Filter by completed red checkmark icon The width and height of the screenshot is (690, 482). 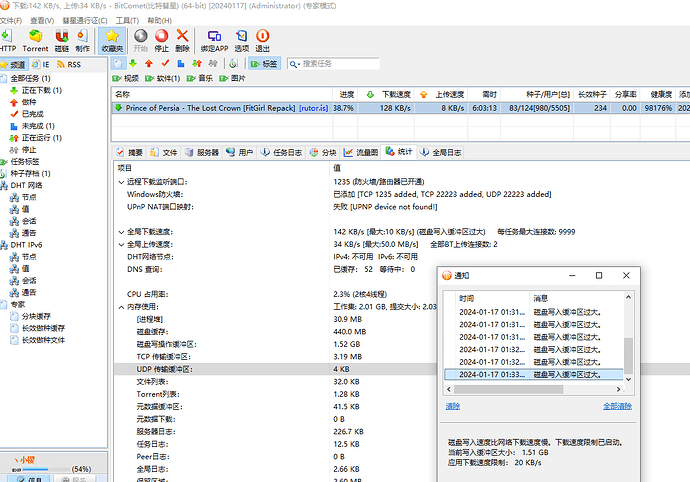tap(165, 64)
